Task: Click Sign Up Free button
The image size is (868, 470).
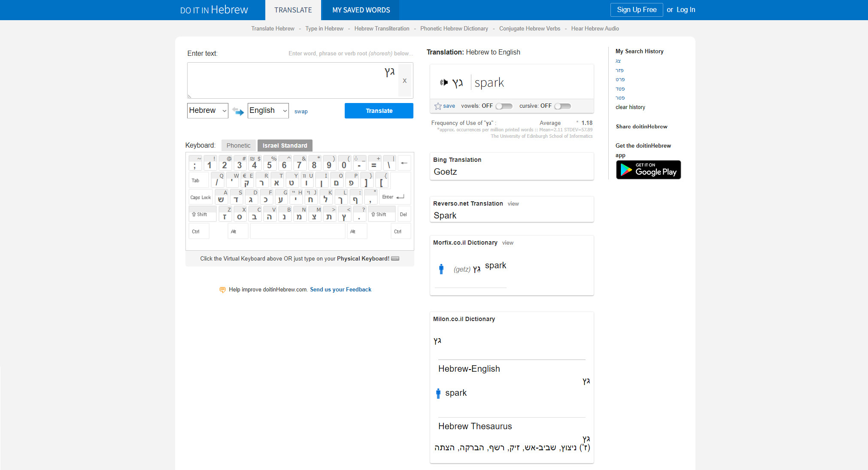Action: (636, 10)
